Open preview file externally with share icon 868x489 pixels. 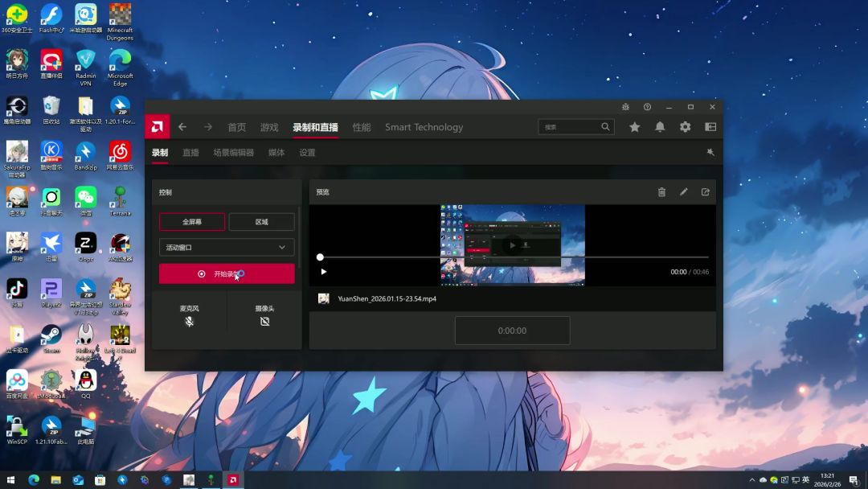[x=706, y=191]
